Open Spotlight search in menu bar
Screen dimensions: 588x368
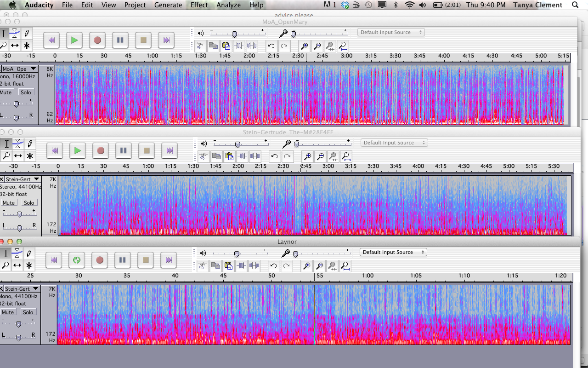[x=576, y=5]
